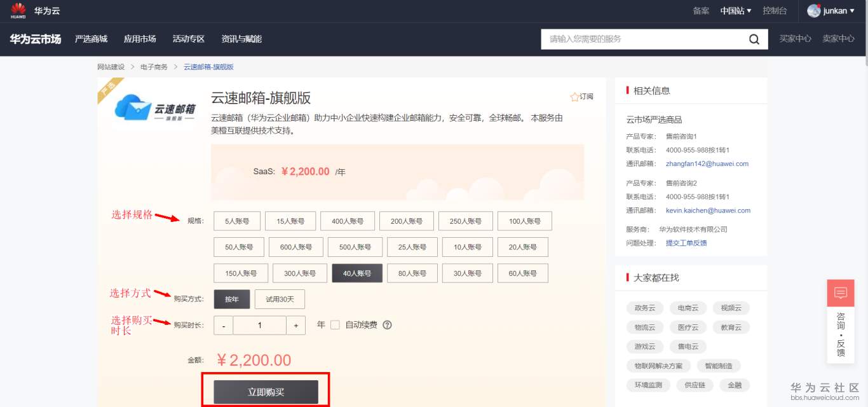Select the 400人账号 spec
Viewport: 868px width, 407px height.
[348, 221]
